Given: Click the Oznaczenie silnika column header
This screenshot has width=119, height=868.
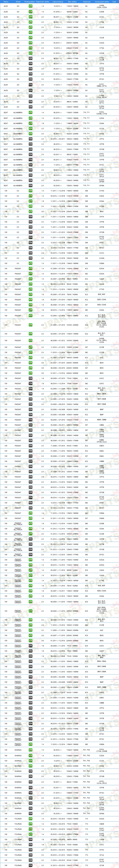Looking at the screenshot, I should (101, 2).
